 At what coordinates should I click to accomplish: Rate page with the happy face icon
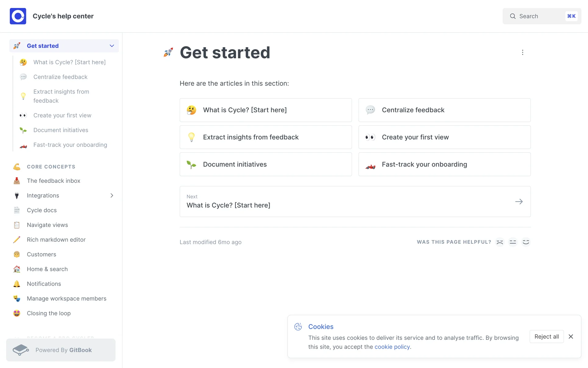(526, 242)
